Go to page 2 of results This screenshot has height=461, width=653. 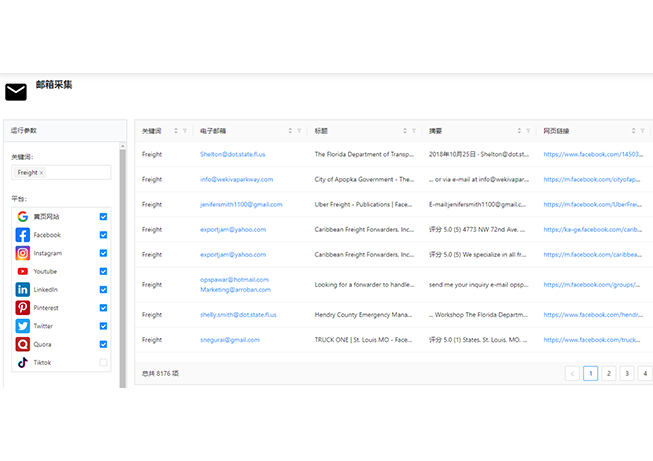click(608, 373)
